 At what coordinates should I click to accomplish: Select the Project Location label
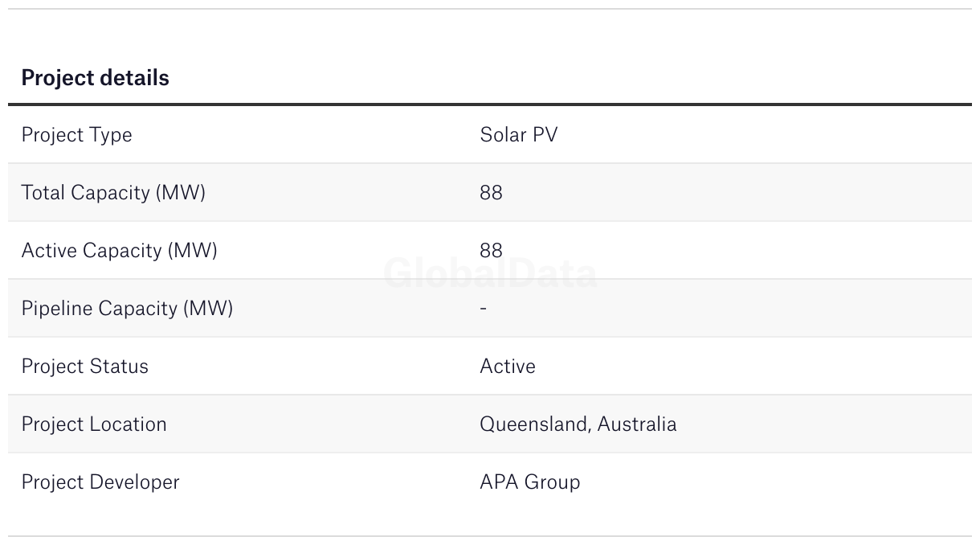[94, 424]
